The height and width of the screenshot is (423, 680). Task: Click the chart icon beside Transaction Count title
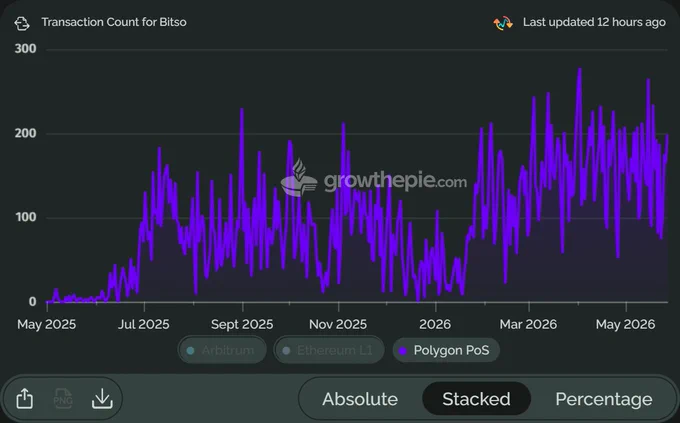pos(22,23)
